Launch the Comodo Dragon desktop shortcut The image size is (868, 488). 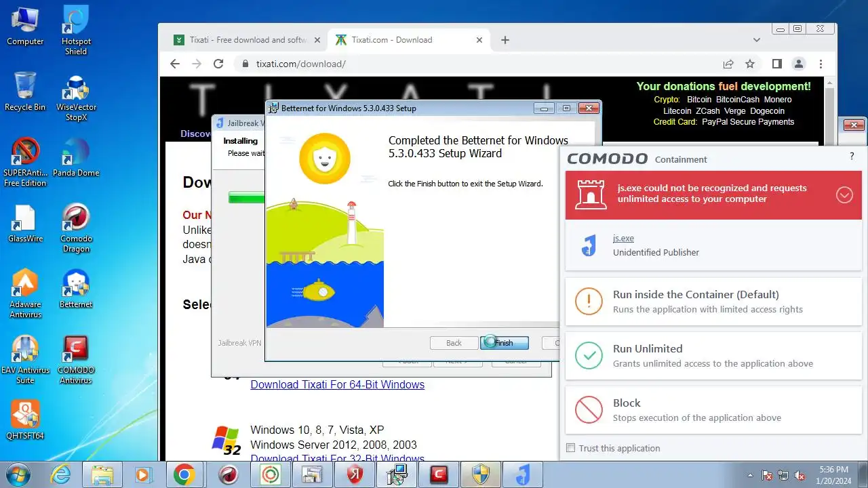click(x=76, y=228)
